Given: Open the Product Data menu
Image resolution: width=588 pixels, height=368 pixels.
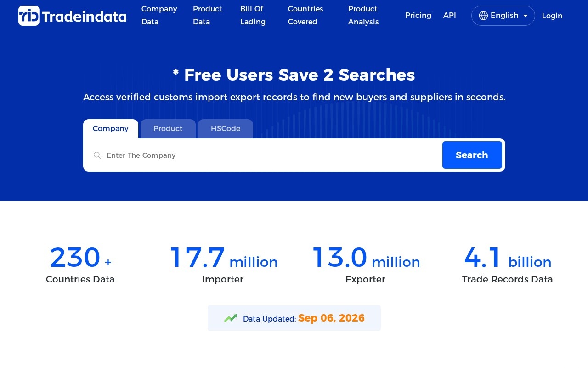Looking at the screenshot, I should (x=208, y=15).
